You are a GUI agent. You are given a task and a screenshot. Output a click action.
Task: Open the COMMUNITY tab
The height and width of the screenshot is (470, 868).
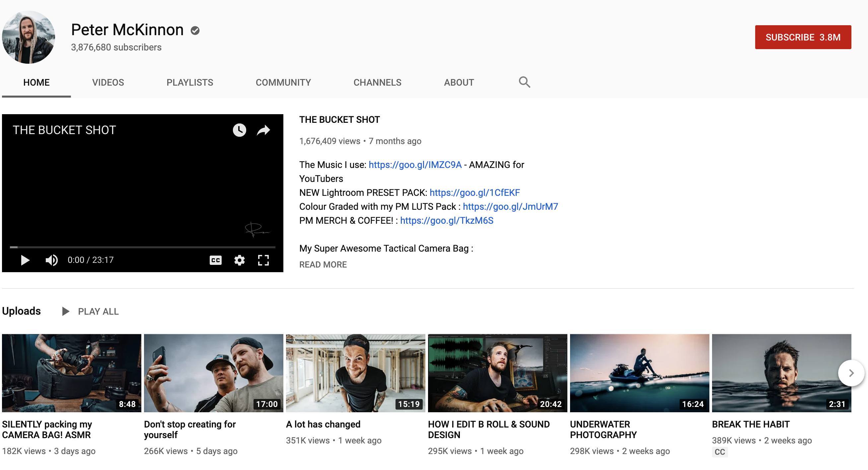point(283,83)
